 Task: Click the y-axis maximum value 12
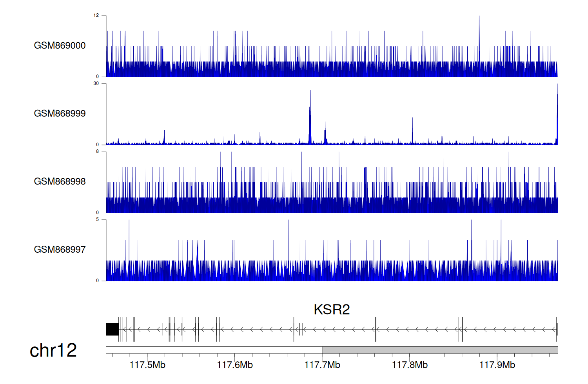coord(96,16)
